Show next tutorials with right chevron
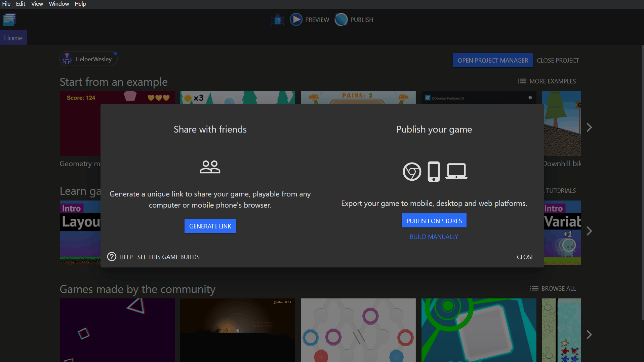This screenshot has height=362, width=644. tap(589, 231)
